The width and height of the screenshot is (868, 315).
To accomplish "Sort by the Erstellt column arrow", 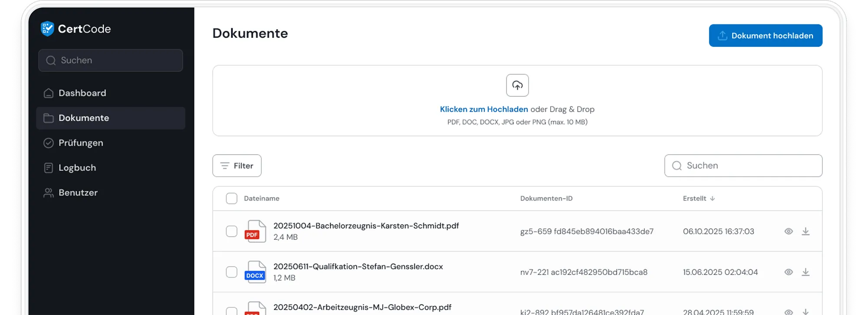I will [712, 199].
